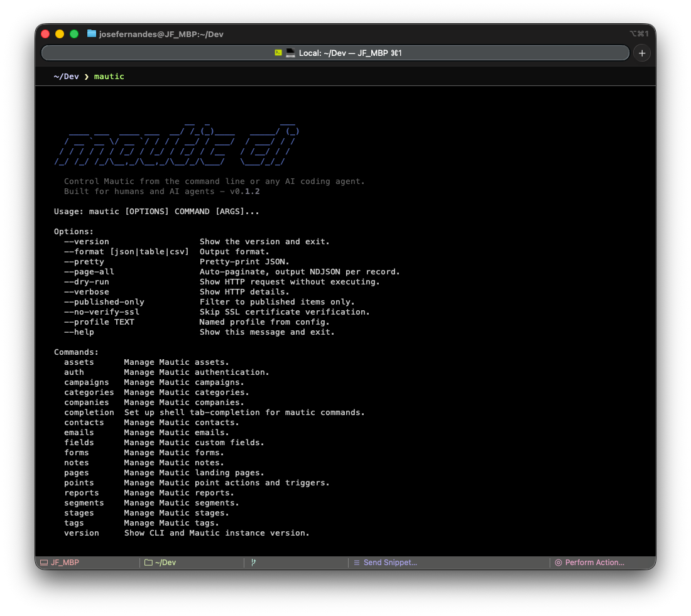The height and width of the screenshot is (616, 691).
Task: Click the '--verbose' option text
Action: (x=87, y=292)
